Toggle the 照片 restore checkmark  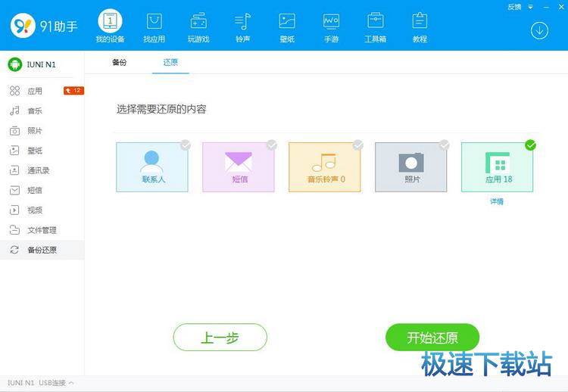coord(444,145)
